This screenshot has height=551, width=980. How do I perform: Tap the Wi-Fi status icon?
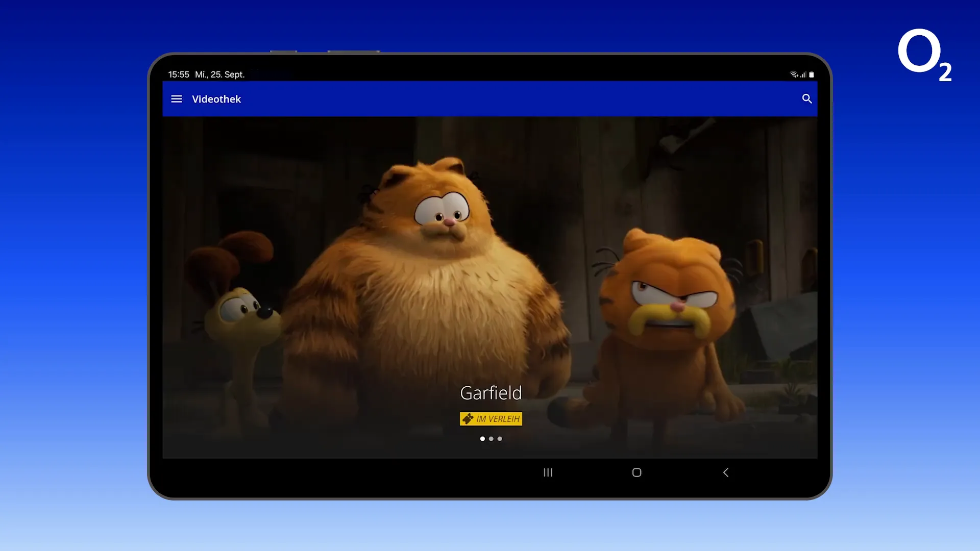click(x=794, y=74)
